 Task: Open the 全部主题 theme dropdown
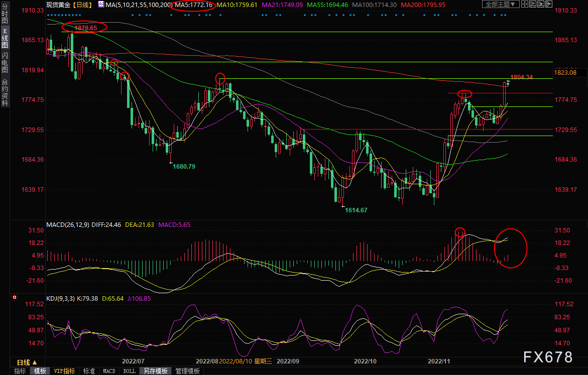(x=500, y=5)
